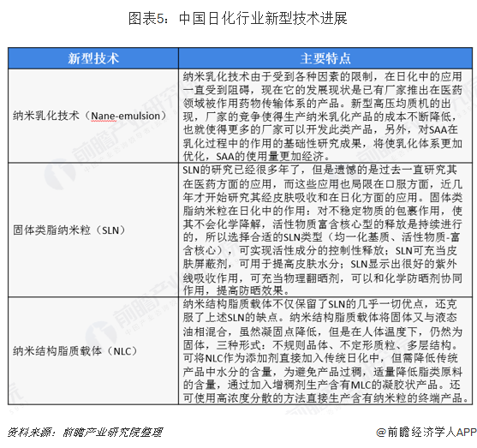
Task: Click the 资料来源 source note
Action: [x=85, y=433]
